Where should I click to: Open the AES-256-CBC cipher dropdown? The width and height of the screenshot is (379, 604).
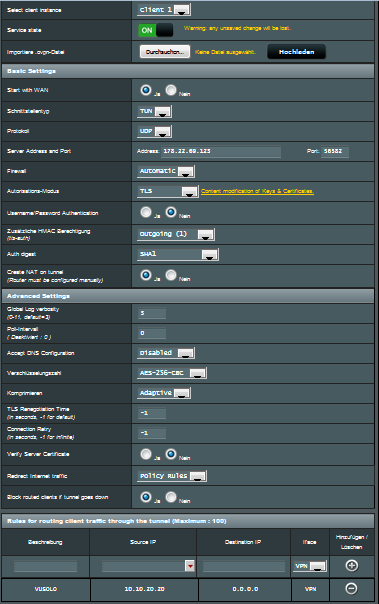pyautogui.click(x=172, y=373)
